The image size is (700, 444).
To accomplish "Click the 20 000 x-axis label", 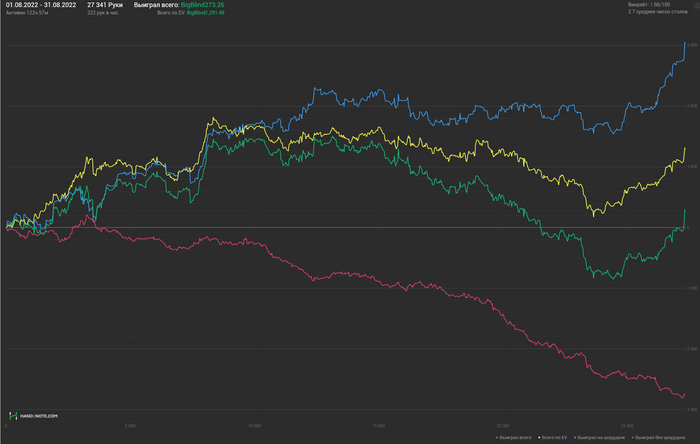I will coord(503,426).
